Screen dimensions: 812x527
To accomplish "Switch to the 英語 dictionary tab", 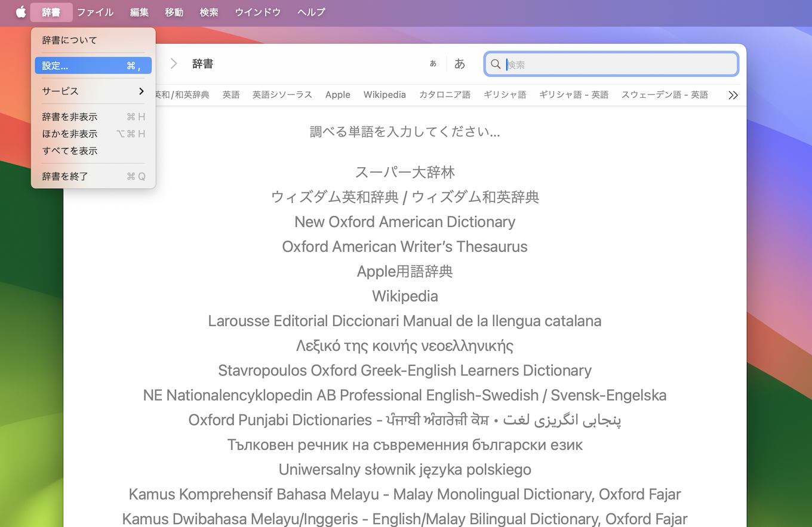I will pos(231,95).
